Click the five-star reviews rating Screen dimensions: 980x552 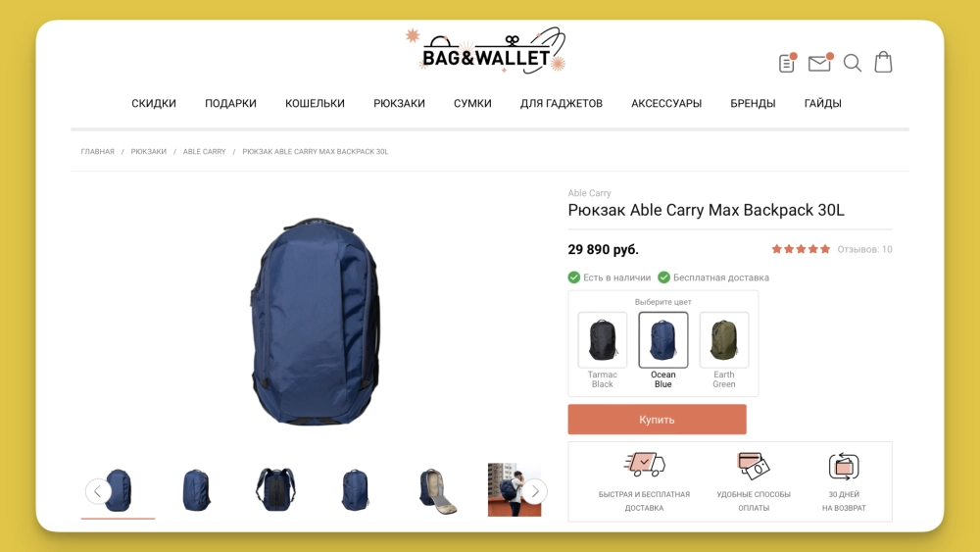(x=801, y=249)
